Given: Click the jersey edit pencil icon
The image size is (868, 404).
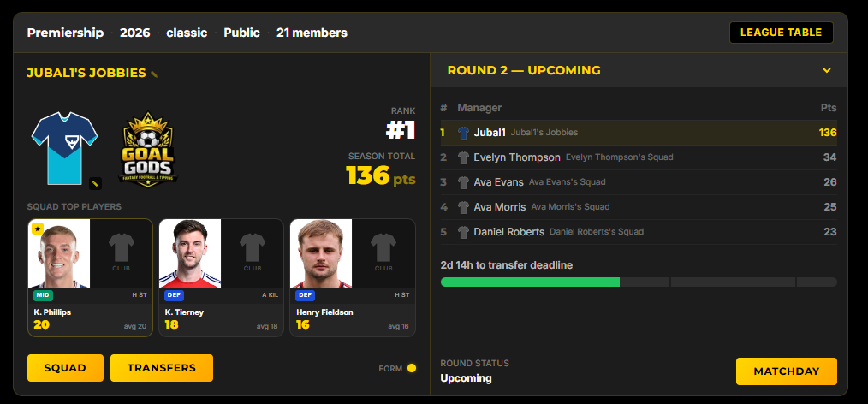Looking at the screenshot, I should [x=95, y=183].
